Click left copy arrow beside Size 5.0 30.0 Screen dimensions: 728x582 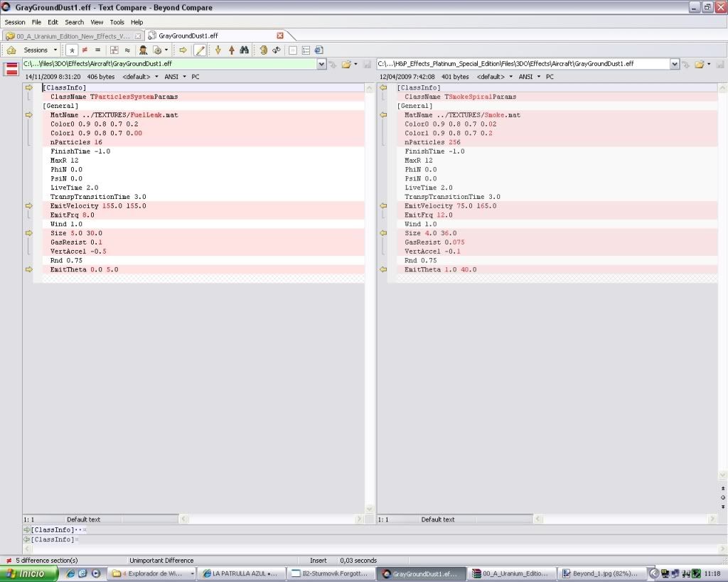[28, 233]
